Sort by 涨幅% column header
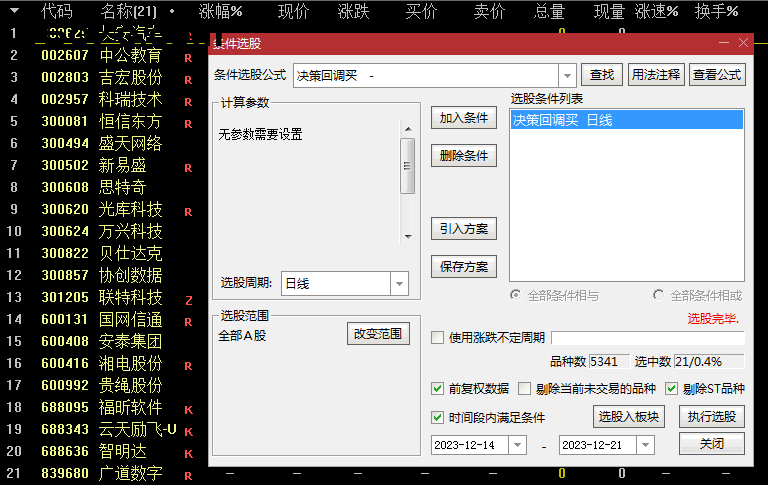768x485 pixels. (x=220, y=11)
